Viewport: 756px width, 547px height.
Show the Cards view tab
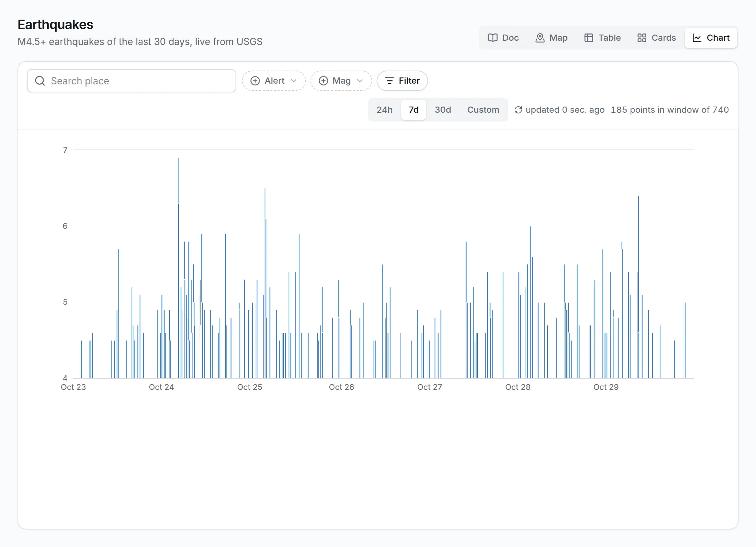[x=656, y=38]
